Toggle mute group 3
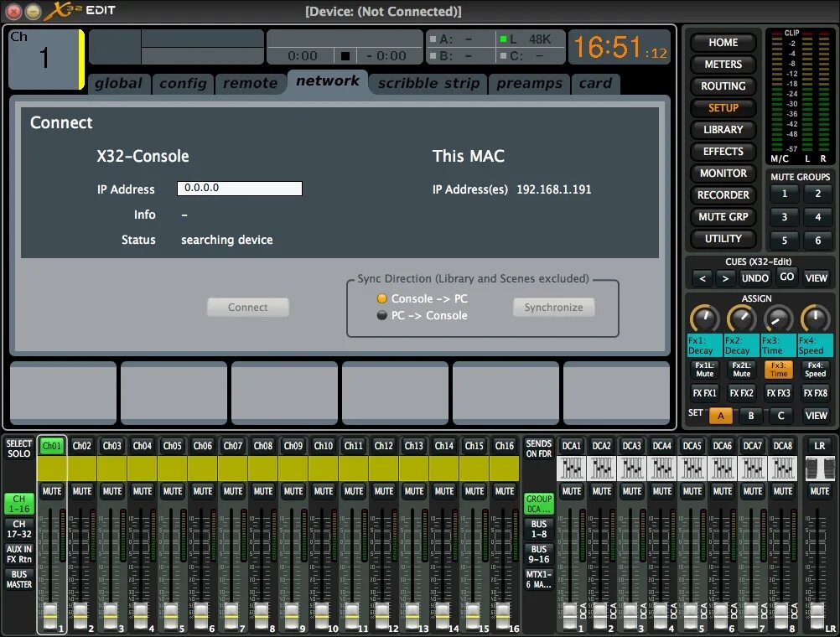This screenshot has width=840, height=637. tap(785, 217)
